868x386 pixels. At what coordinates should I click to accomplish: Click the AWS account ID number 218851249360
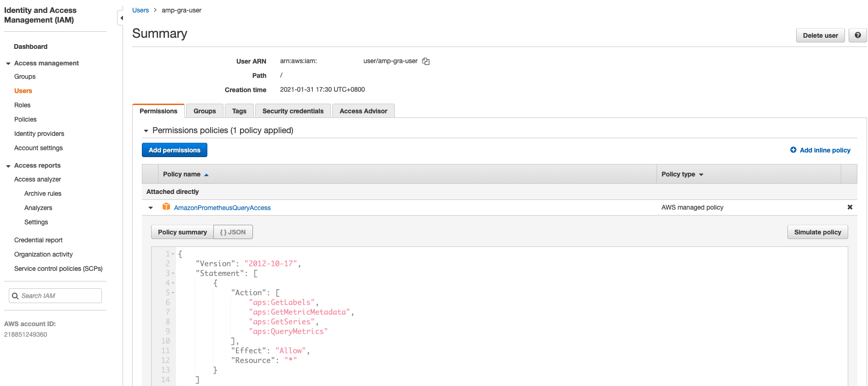(26, 334)
